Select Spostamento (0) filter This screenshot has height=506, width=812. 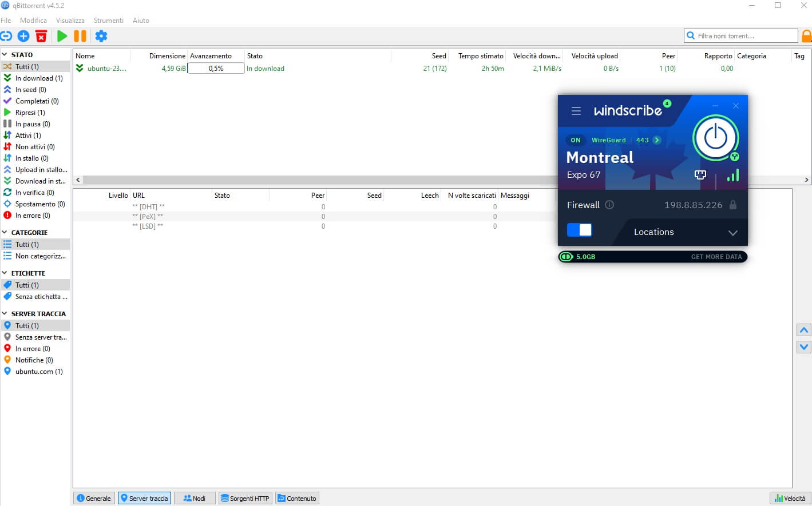[35, 204]
